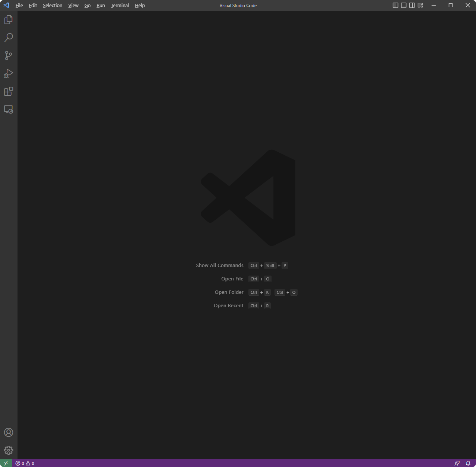476x467 pixels.
Task: Toggle the secondary side bar layout icon
Action: 412,5
